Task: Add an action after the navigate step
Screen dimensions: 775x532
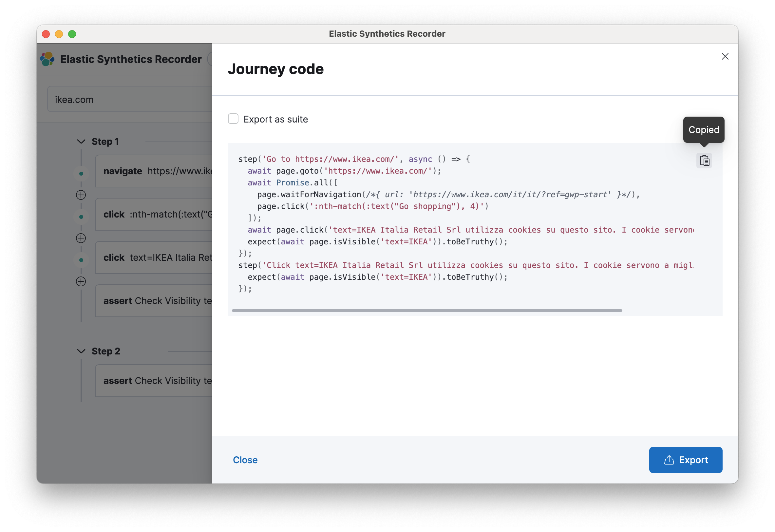Action: click(81, 195)
